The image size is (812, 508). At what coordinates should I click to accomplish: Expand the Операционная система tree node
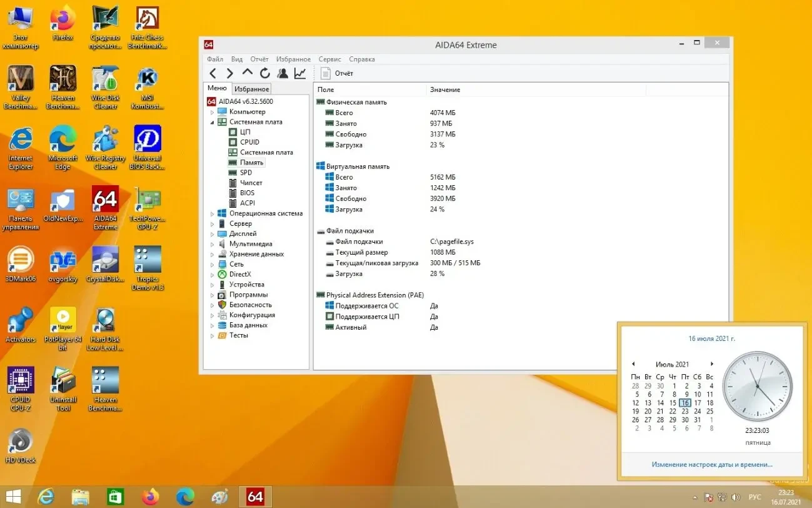[x=212, y=214]
